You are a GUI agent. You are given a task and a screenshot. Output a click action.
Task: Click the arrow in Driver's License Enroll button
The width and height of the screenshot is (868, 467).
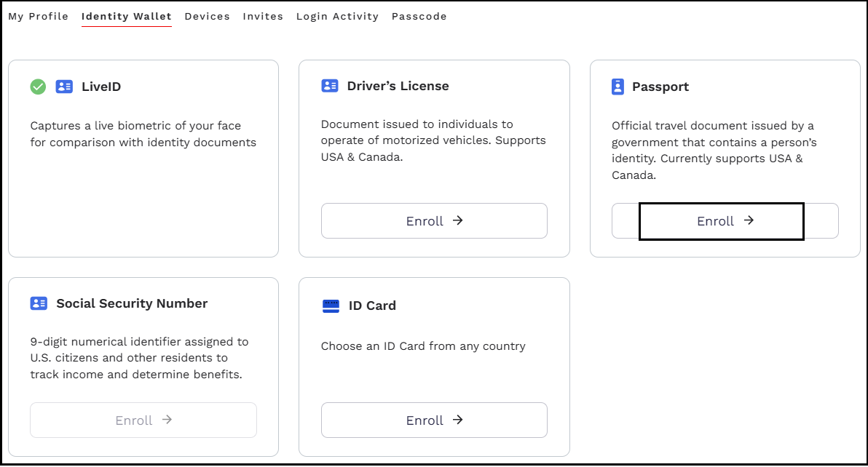tap(458, 220)
